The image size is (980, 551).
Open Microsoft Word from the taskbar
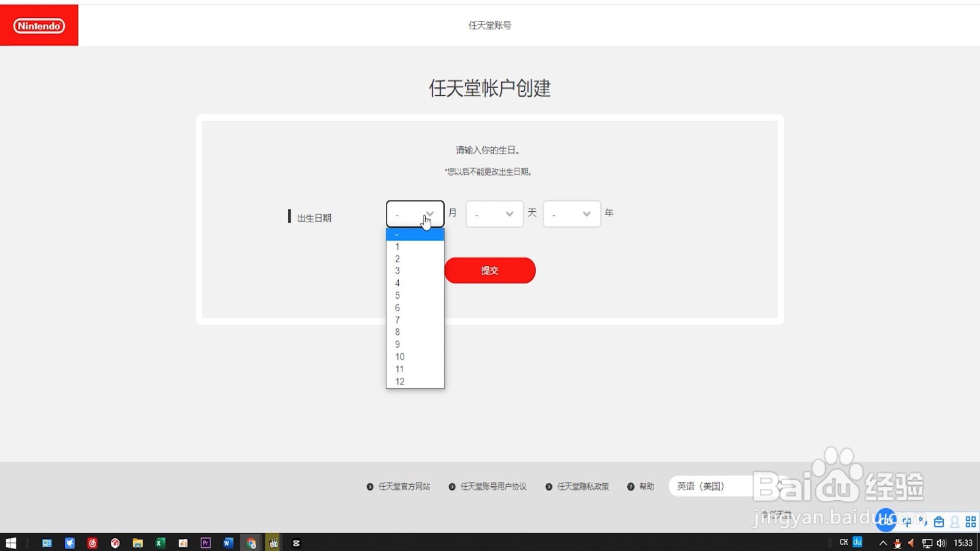coord(228,542)
